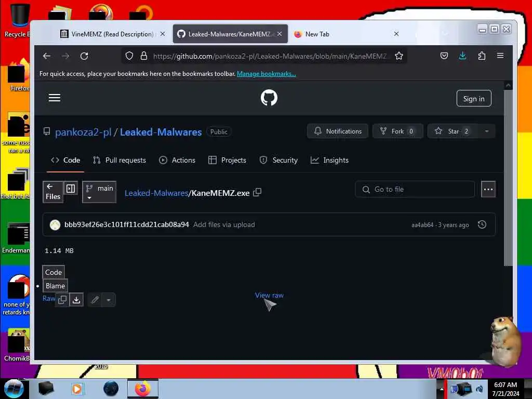Click the pencil edit file icon
Screen dimensions: 532x399
(95, 300)
